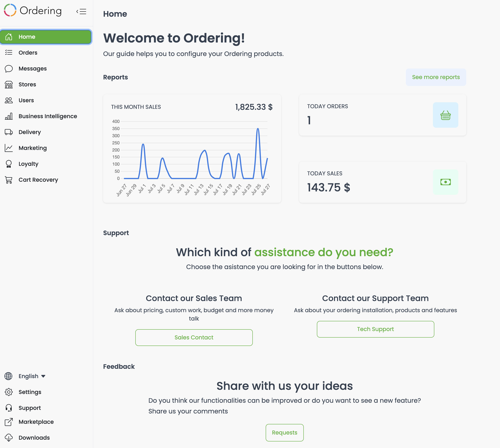500x448 pixels.
Task: Click the 1,825.33 $ monthly sales total
Action: pos(254,107)
